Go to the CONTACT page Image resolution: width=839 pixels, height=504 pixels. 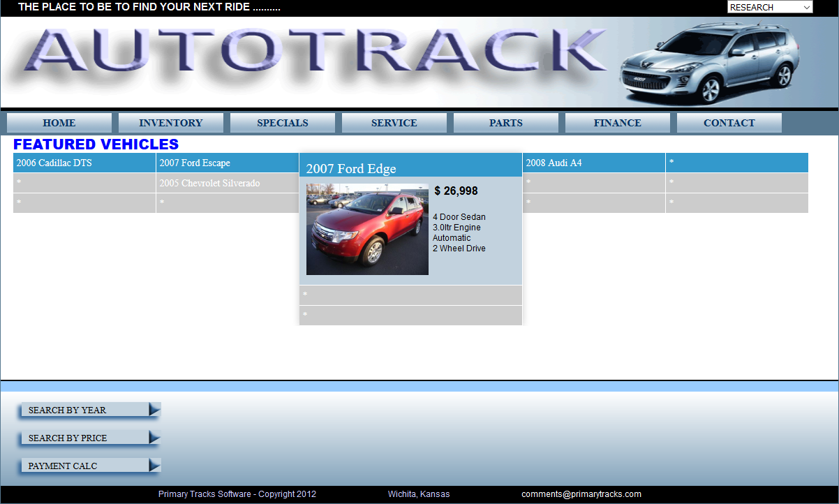pyautogui.click(x=729, y=123)
